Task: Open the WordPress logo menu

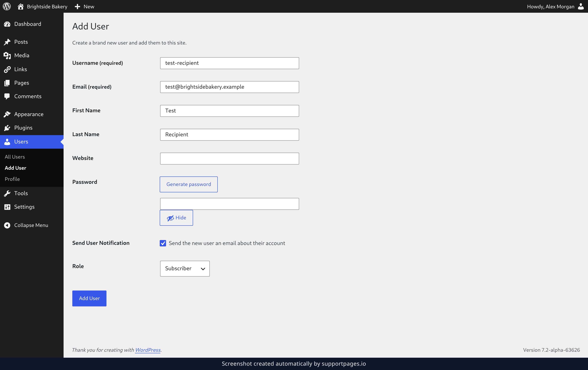Action: click(7, 6)
